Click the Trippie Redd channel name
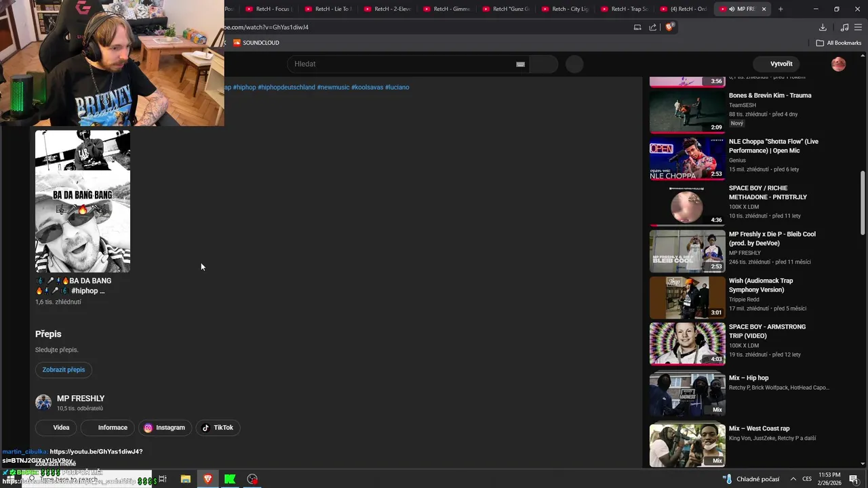Image resolution: width=868 pixels, height=488 pixels. [x=744, y=300]
